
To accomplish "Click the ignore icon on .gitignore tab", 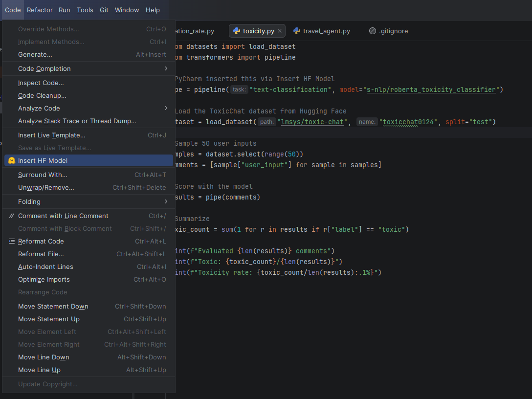I will [373, 31].
